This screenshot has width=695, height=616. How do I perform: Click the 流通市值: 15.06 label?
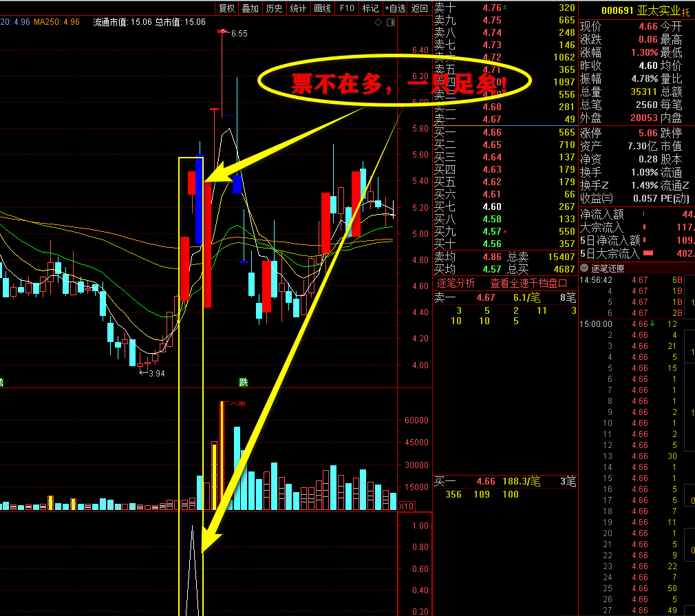(122, 22)
